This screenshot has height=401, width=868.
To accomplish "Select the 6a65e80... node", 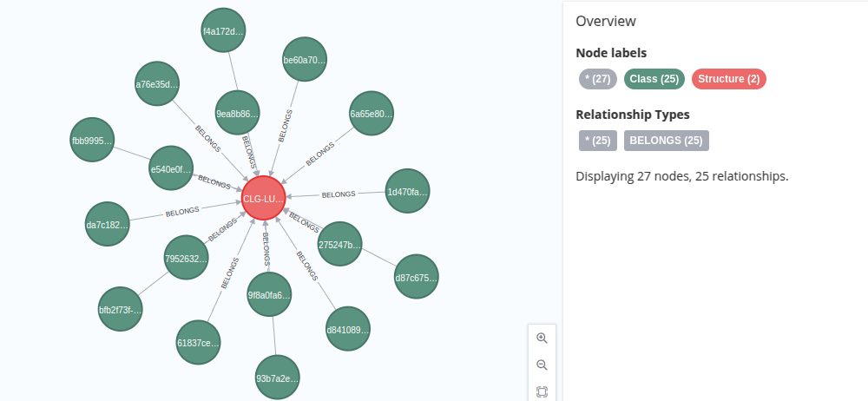I will (x=372, y=114).
